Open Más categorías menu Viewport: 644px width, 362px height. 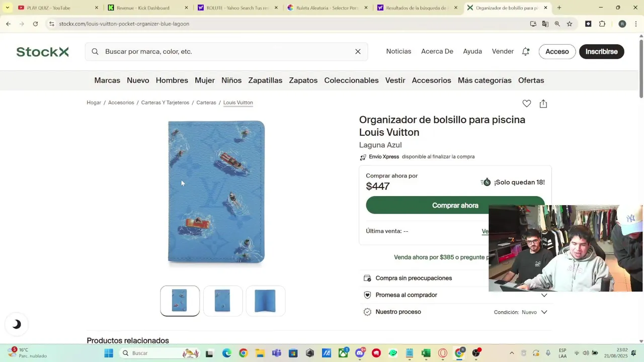tap(485, 80)
